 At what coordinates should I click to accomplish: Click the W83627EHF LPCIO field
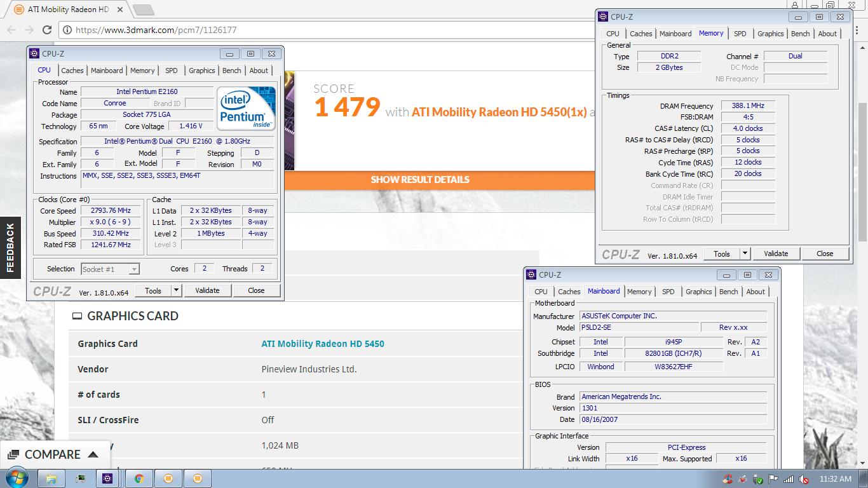pos(674,367)
